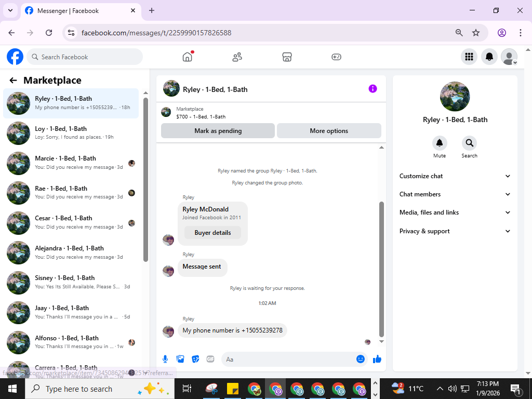Screen dimensions: 532x399
Task: Click Ryley's avatar beside phone number message
Action: click(x=168, y=331)
